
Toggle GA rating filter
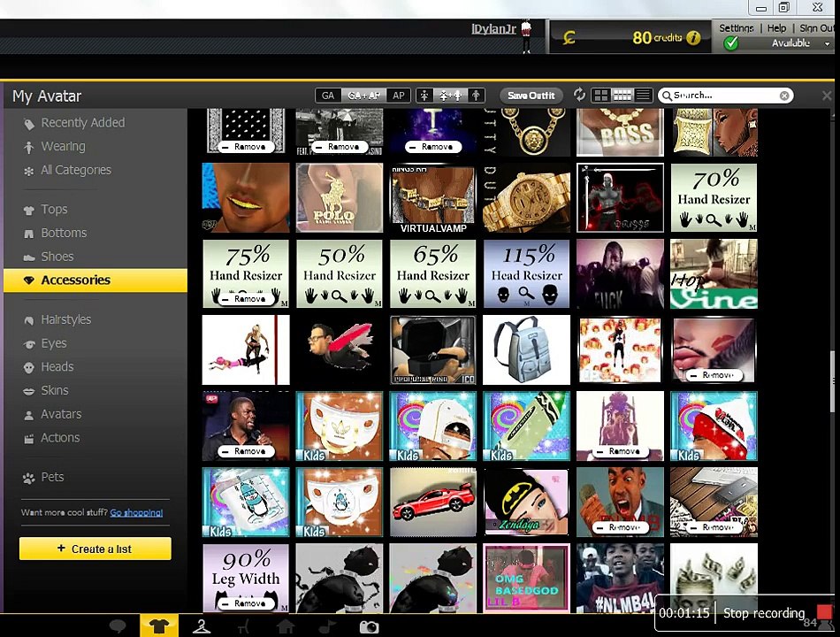[328, 96]
